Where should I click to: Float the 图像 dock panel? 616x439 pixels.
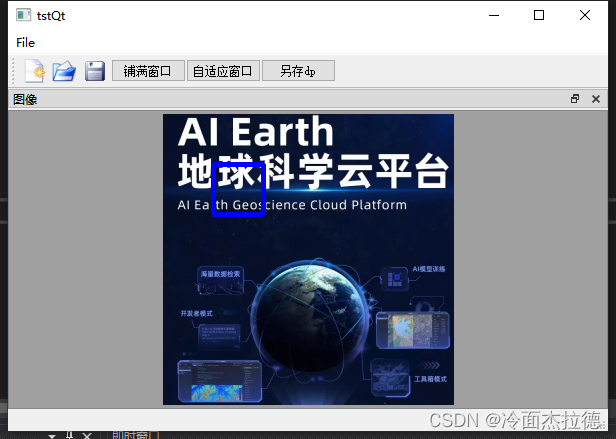click(575, 99)
